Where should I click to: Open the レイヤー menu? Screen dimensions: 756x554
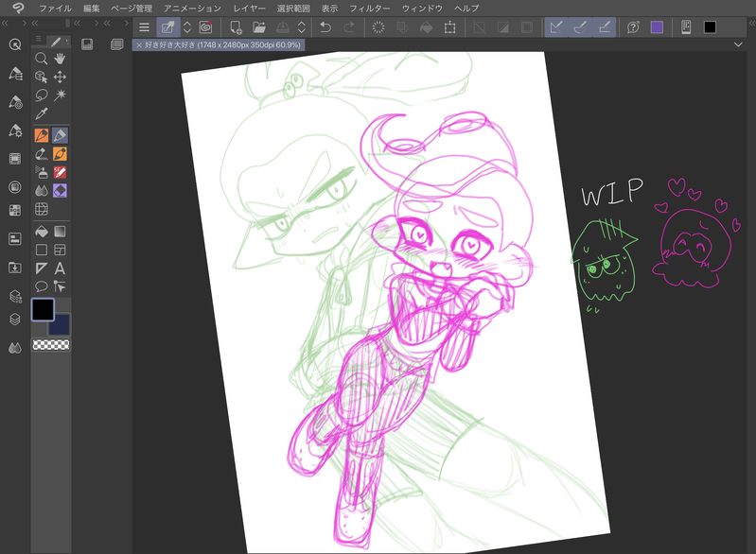point(249,9)
